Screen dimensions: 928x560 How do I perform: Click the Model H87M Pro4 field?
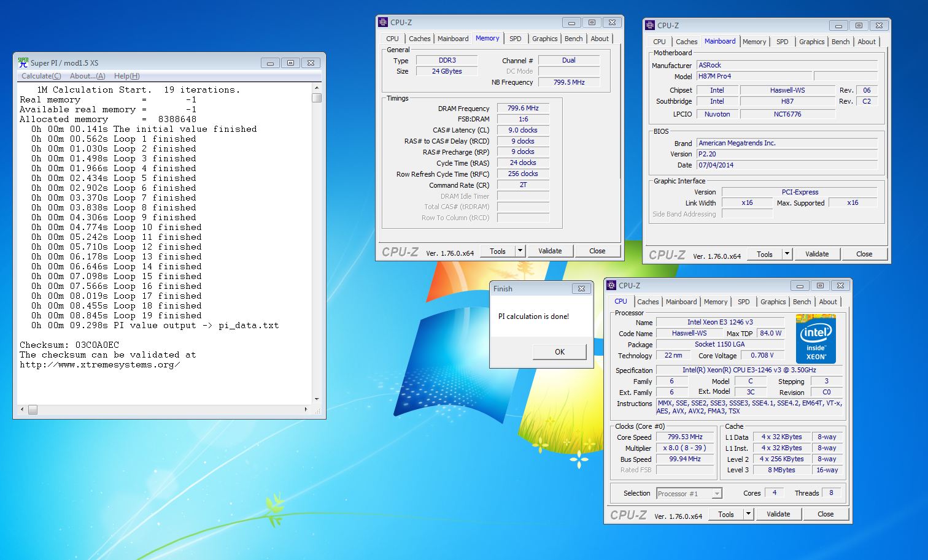(x=754, y=76)
